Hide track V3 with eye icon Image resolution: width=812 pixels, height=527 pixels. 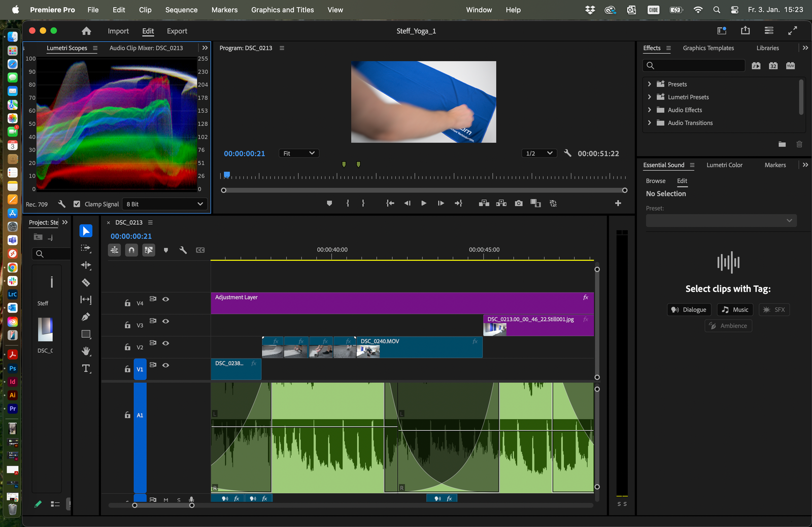click(x=165, y=321)
